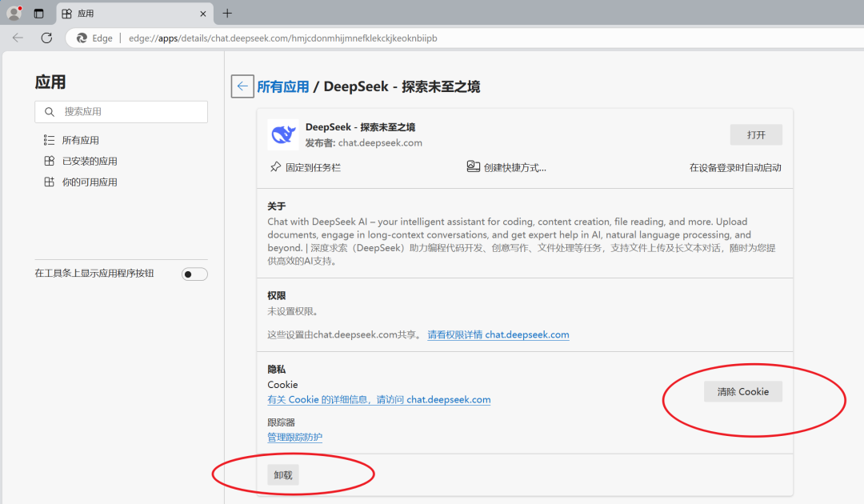
Task: Click the 隐私 section heading
Action: point(277,369)
